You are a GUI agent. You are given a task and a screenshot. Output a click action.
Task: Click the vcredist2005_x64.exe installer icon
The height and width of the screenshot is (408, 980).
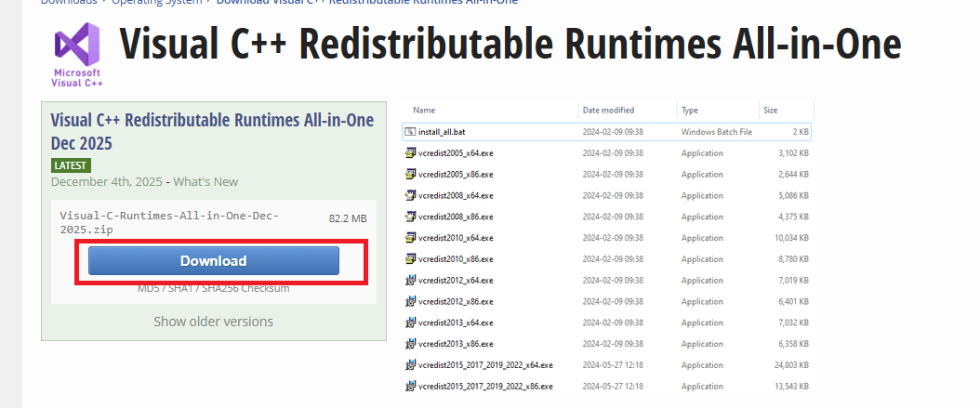(x=410, y=152)
